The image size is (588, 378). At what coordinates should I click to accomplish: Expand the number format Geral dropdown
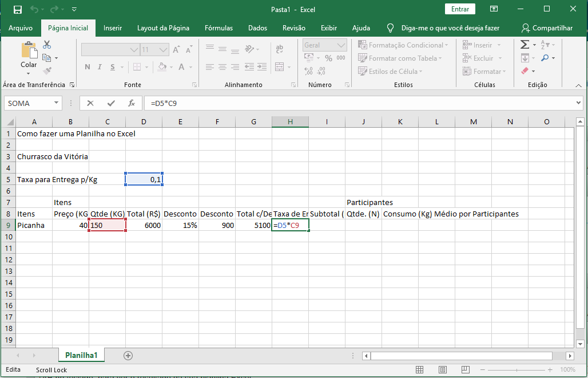[x=341, y=45]
